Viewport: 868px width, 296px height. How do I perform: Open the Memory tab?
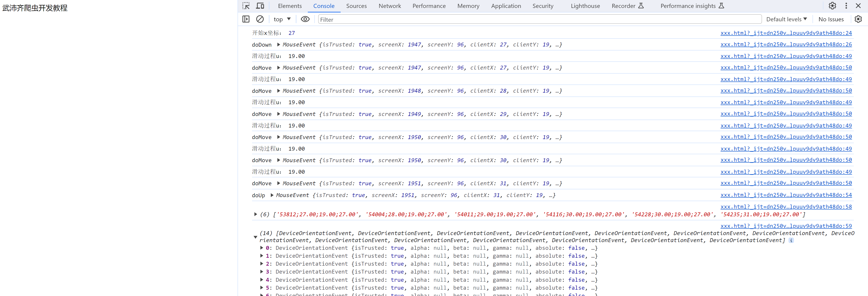(x=468, y=6)
